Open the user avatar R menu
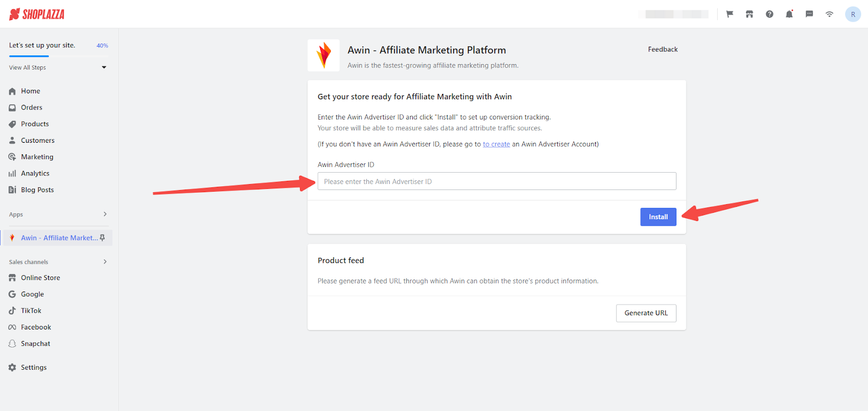Screen dimensions: 868x411 (853, 14)
